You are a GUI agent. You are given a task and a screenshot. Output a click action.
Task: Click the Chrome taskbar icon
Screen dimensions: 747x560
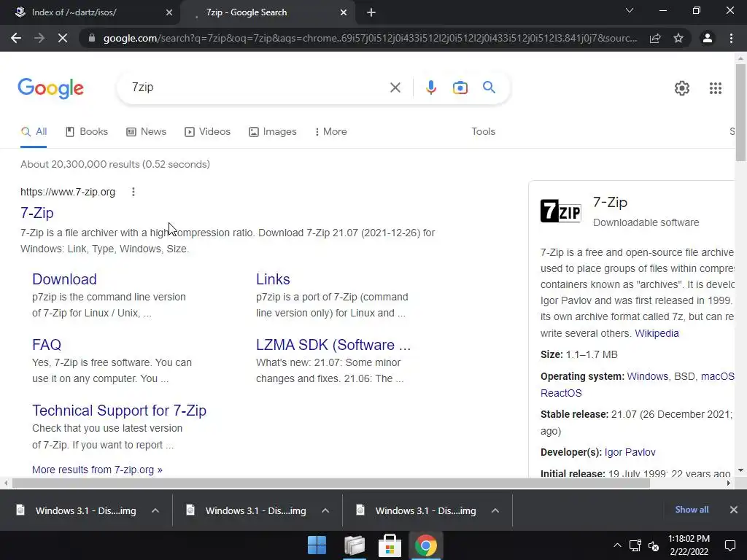426,545
